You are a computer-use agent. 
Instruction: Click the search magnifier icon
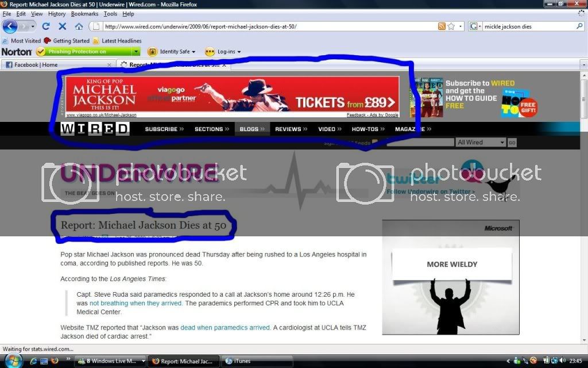pyautogui.click(x=579, y=26)
